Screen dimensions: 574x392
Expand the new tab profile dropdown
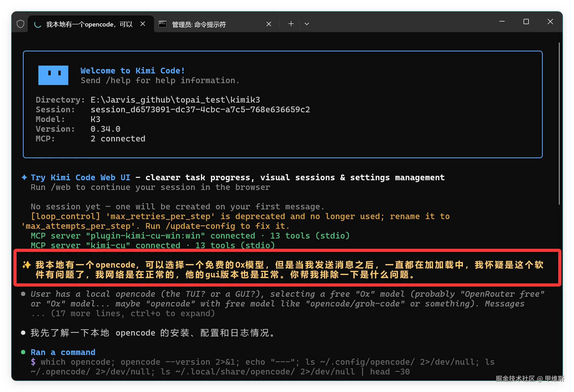pyautogui.click(x=307, y=24)
